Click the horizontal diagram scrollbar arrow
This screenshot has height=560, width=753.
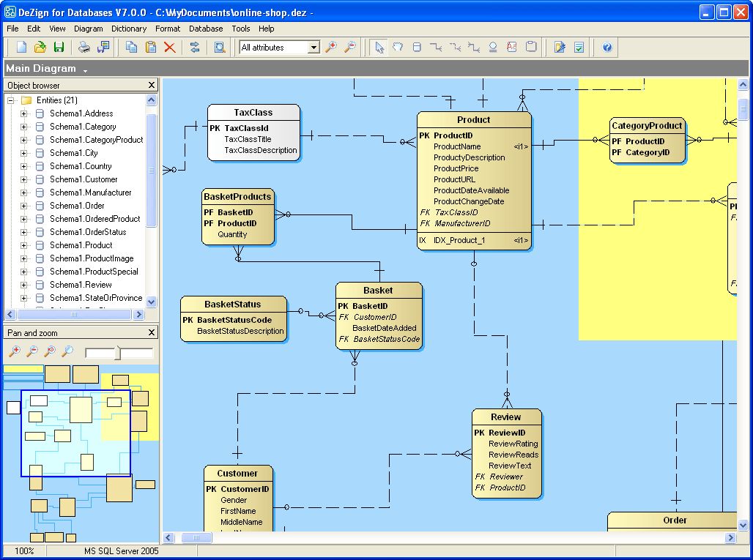(168, 537)
